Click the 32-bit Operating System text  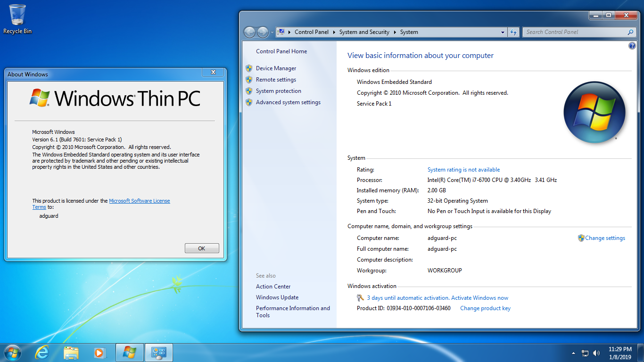tap(458, 201)
